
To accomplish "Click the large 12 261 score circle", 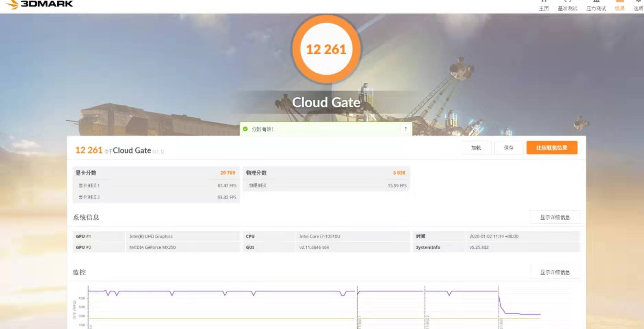I will 326,49.
